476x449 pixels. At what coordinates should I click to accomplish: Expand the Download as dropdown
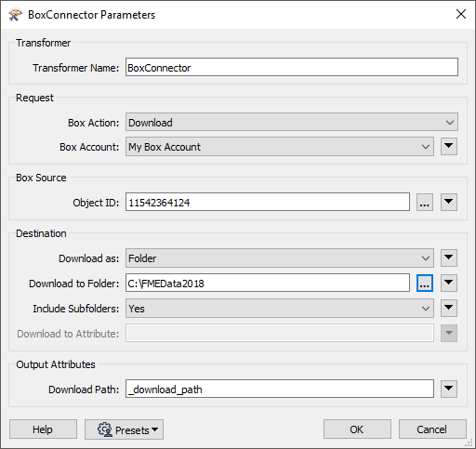(x=280, y=258)
